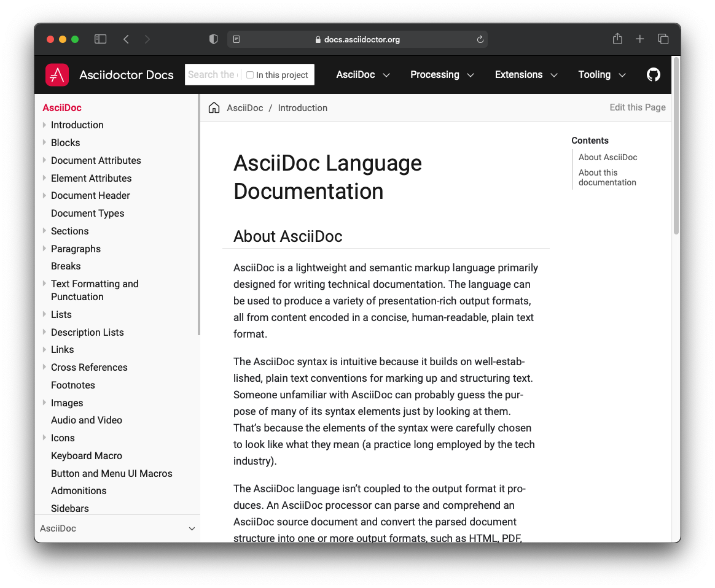
Task: Click the lock icon in address bar
Action: [x=318, y=40]
